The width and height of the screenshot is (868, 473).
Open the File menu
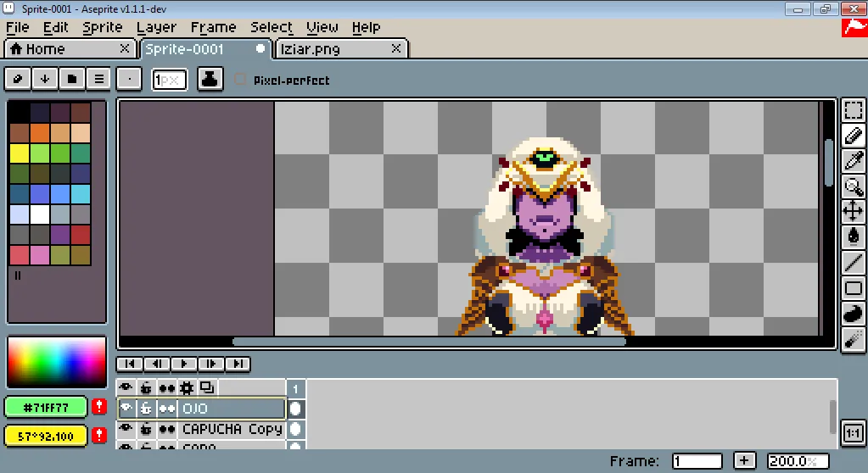pos(18,27)
